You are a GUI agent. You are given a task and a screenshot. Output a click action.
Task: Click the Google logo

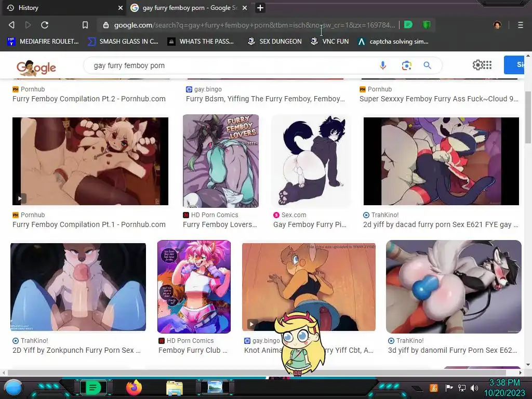[x=36, y=68]
